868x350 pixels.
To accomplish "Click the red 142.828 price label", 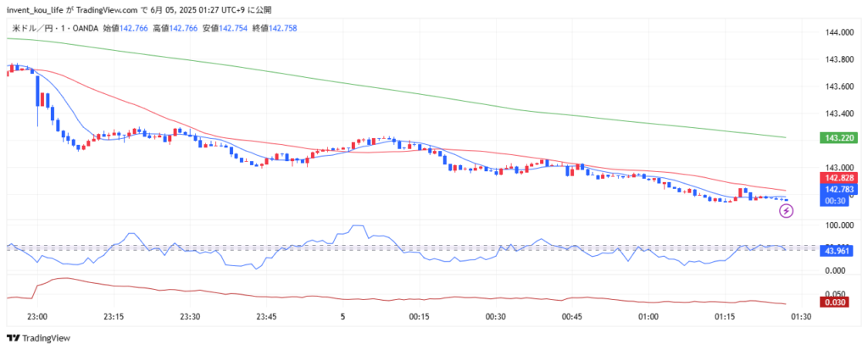I will (x=839, y=178).
